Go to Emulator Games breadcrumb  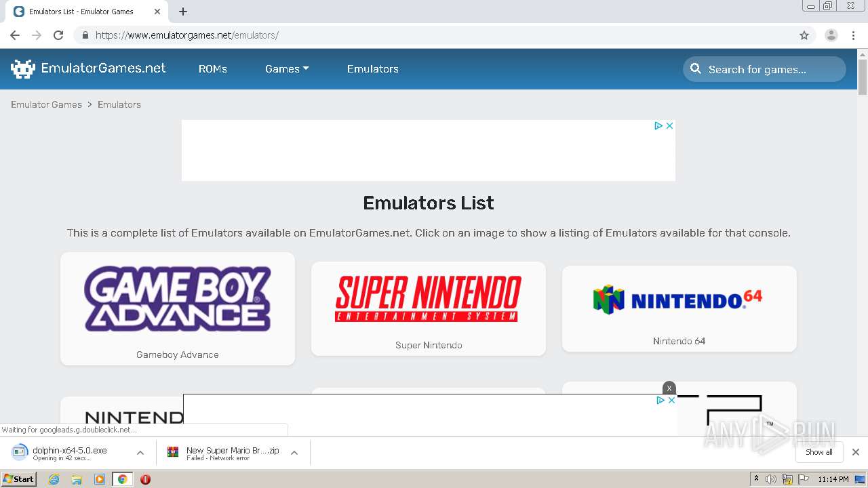pos(46,104)
